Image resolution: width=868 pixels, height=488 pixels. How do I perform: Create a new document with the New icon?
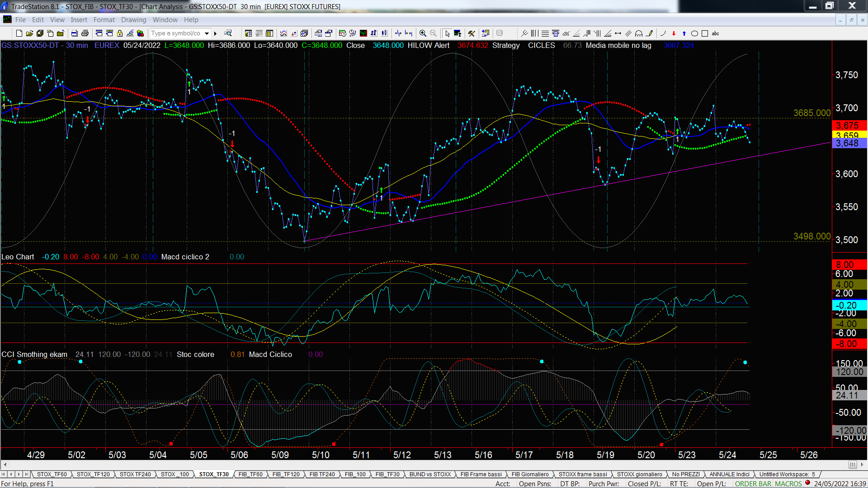(x=19, y=33)
